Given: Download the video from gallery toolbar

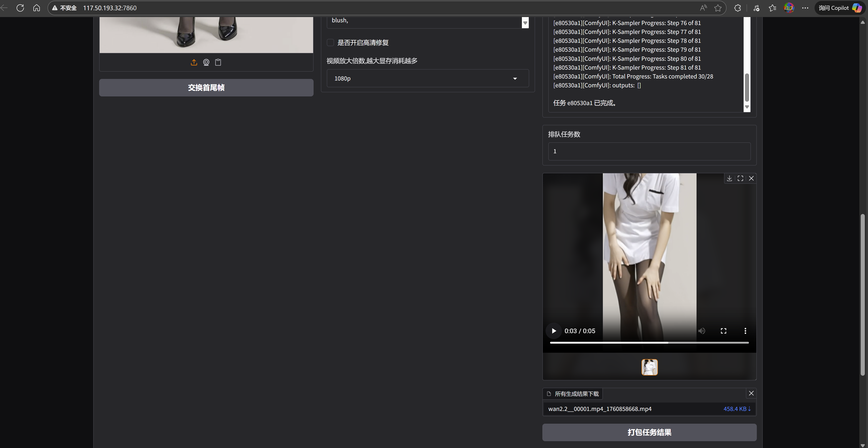Looking at the screenshot, I should pos(729,178).
